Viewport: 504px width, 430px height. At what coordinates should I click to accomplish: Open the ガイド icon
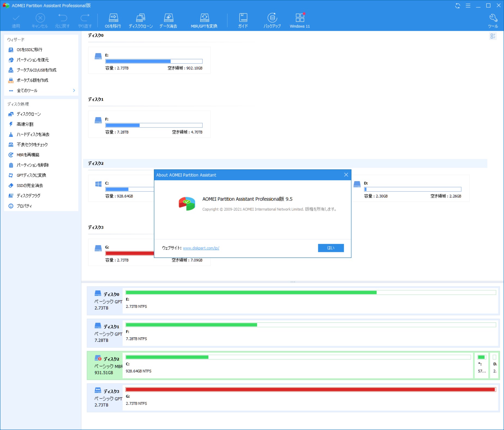(243, 20)
